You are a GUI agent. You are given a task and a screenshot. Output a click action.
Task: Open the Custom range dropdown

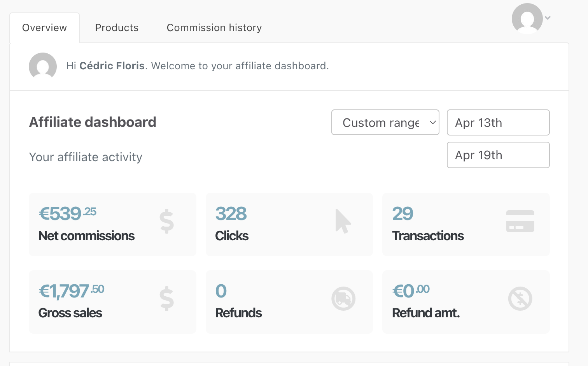(385, 123)
